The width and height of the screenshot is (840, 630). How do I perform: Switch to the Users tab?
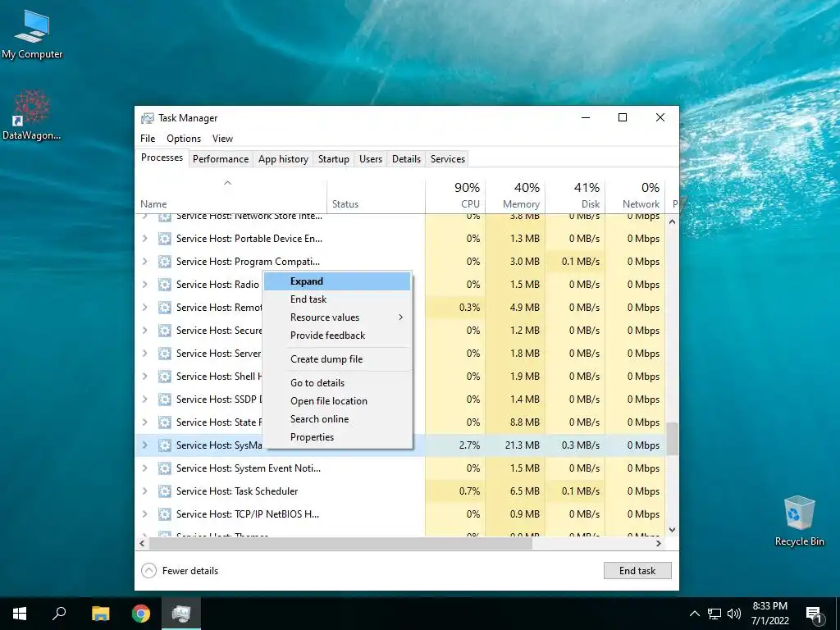coord(371,159)
